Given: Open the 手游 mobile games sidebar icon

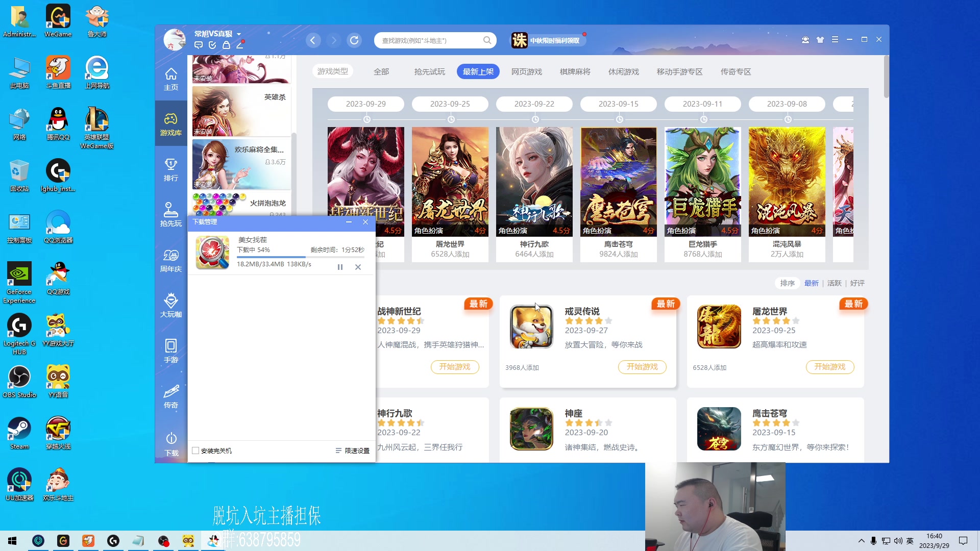Looking at the screenshot, I should (171, 351).
